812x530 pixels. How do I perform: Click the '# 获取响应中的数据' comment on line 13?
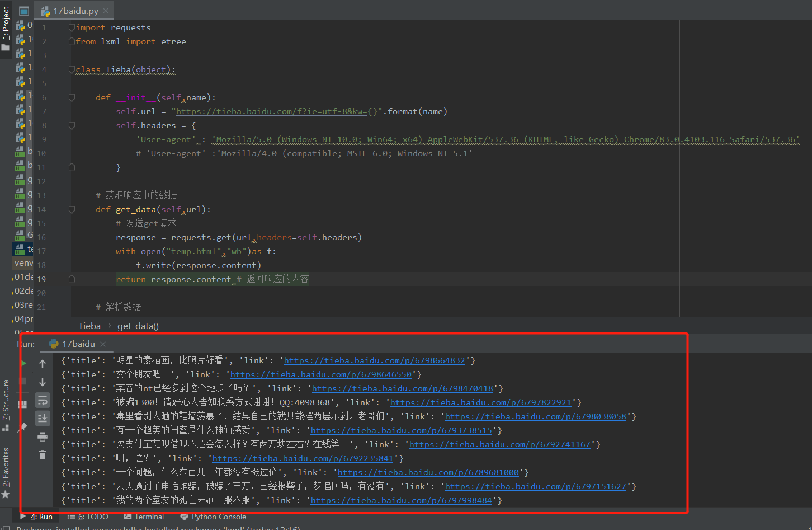(x=136, y=195)
